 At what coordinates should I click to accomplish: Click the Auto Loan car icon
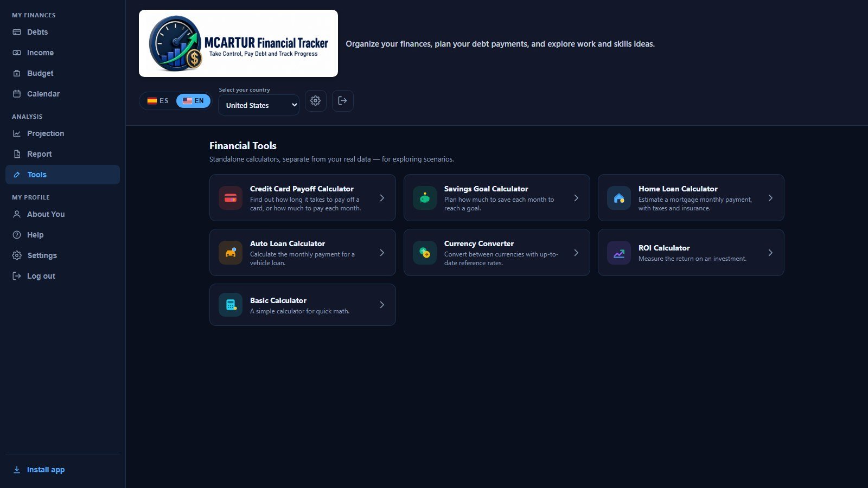pyautogui.click(x=231, y=253)
